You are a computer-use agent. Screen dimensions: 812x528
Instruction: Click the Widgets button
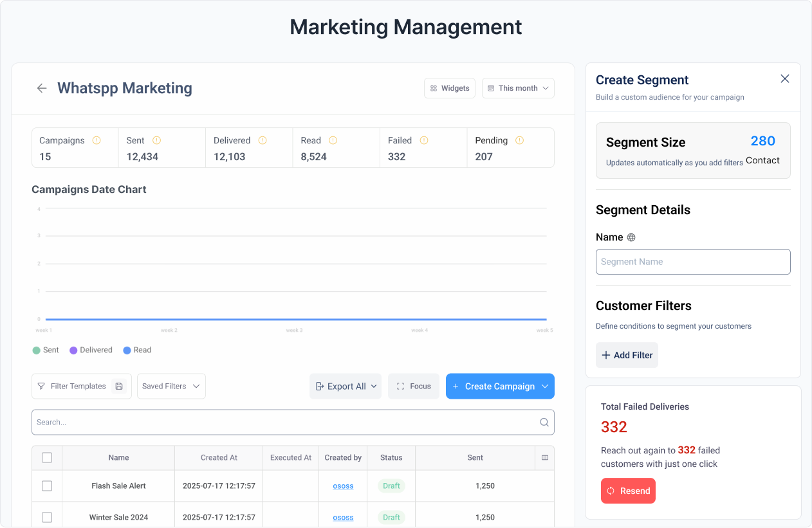[x=450, y=88]
